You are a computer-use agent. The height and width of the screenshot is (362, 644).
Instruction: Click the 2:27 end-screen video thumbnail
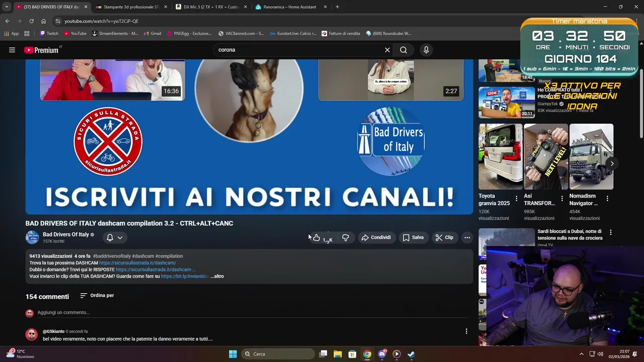391,80
